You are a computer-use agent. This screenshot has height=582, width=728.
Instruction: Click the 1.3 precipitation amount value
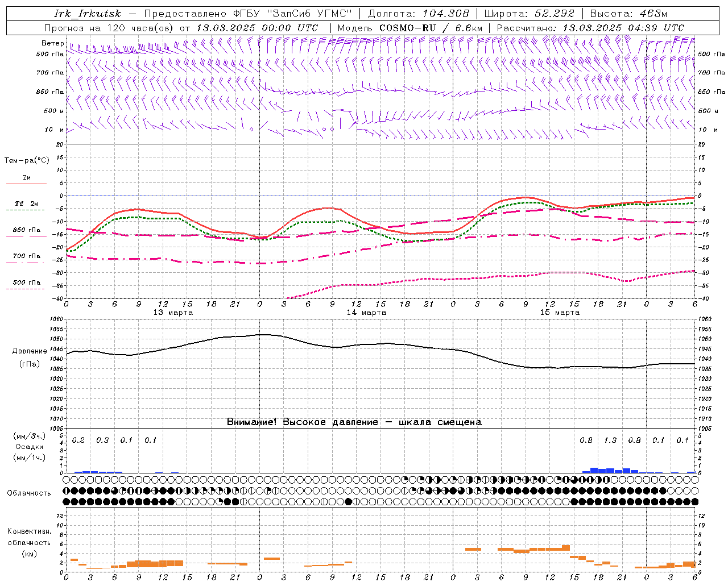tap(610, 440)
